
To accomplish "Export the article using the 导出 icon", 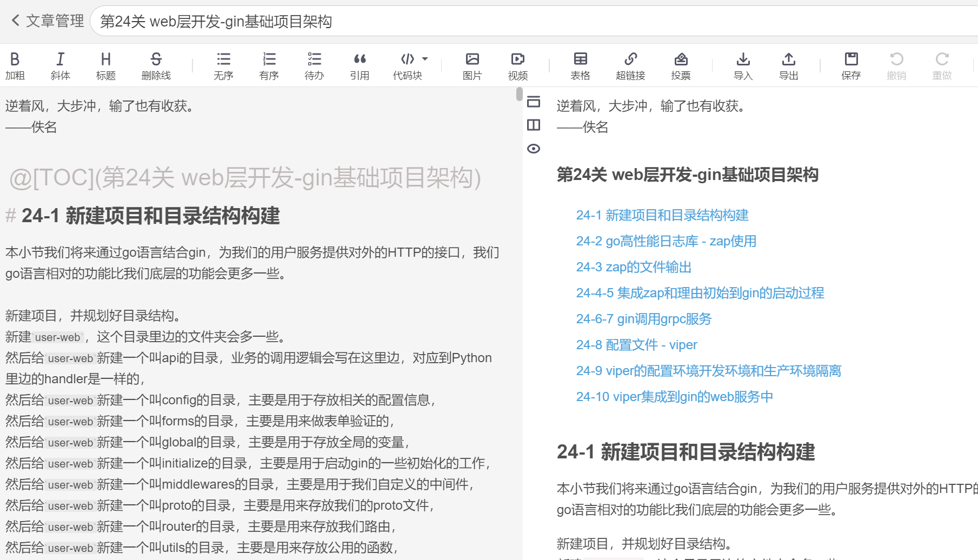I will click(788, 65).
